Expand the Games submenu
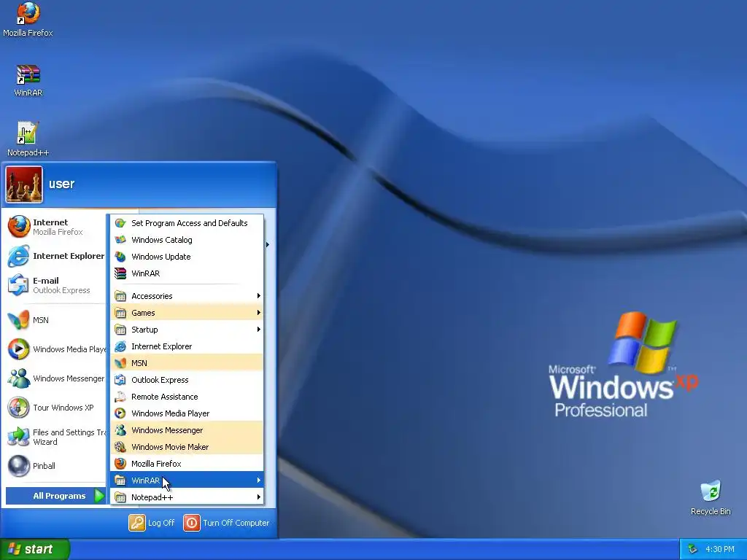747x560 pixels. tap(187, 312)
